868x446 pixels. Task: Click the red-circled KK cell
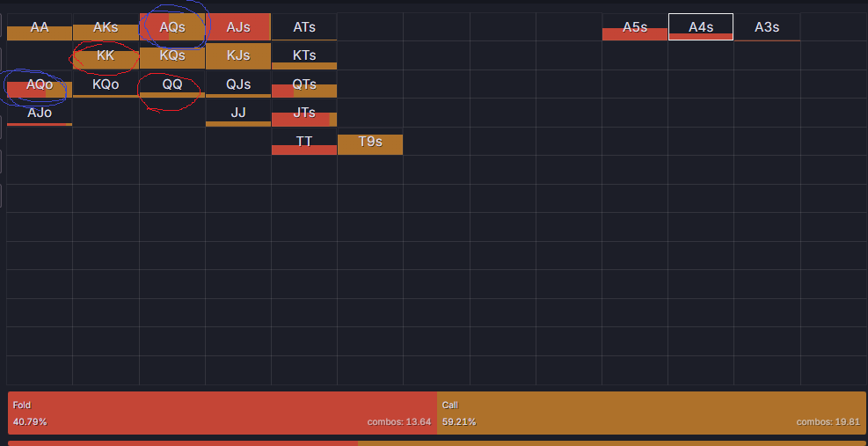(x=106, y=56)
